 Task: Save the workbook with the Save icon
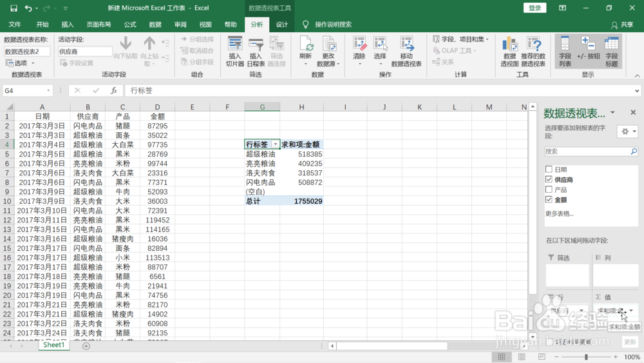click(x=14, y=8)
